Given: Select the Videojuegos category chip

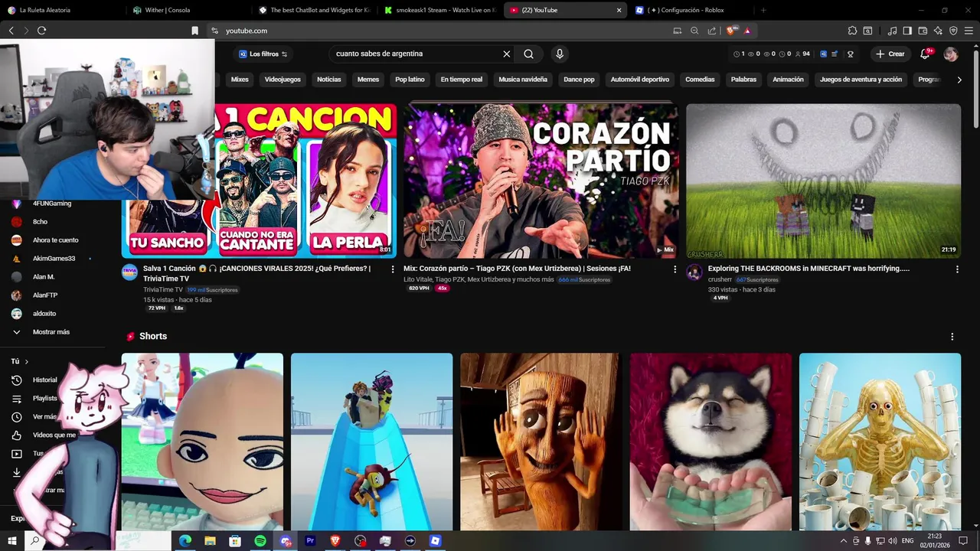Looking at the screenshot, I should (283, 80).
